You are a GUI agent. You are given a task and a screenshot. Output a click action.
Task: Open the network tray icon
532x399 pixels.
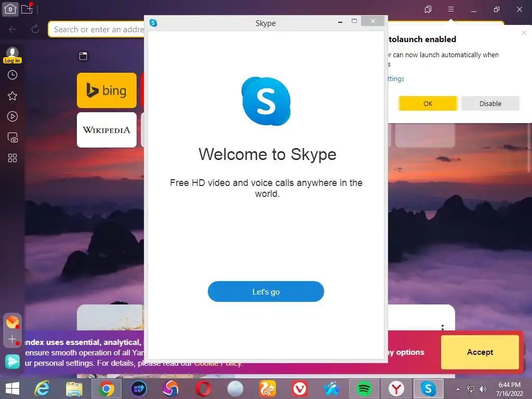pos(471,389)
